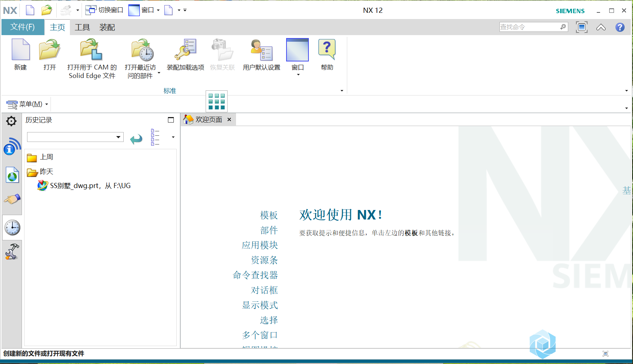
Task: Open the 显示模式 display mode link
Action: tap(260, 305)
